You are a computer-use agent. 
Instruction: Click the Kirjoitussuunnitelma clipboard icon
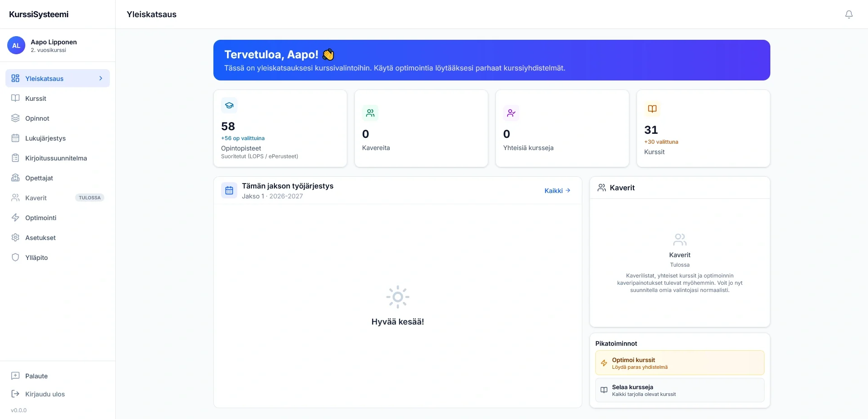tap(15, 158)
